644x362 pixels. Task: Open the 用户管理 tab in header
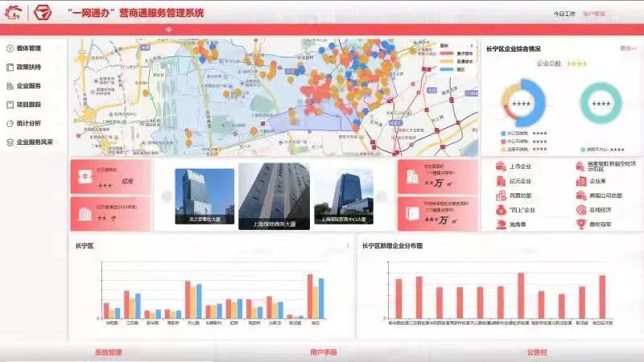coord(595,14)
